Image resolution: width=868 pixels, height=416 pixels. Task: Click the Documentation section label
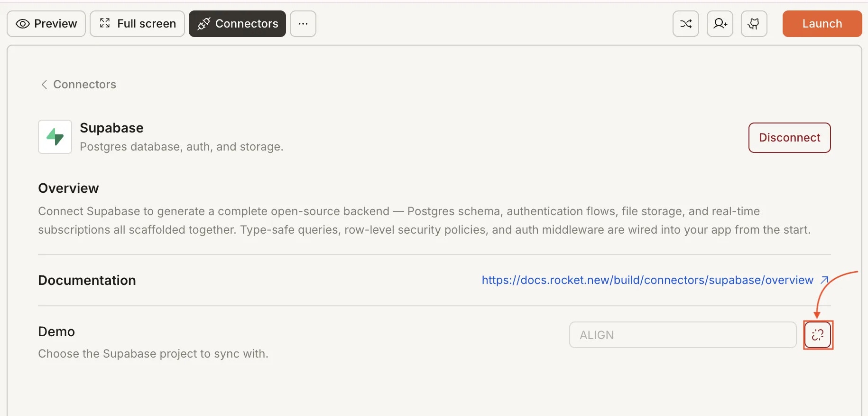pyautogui.click(x=87, y=280)
